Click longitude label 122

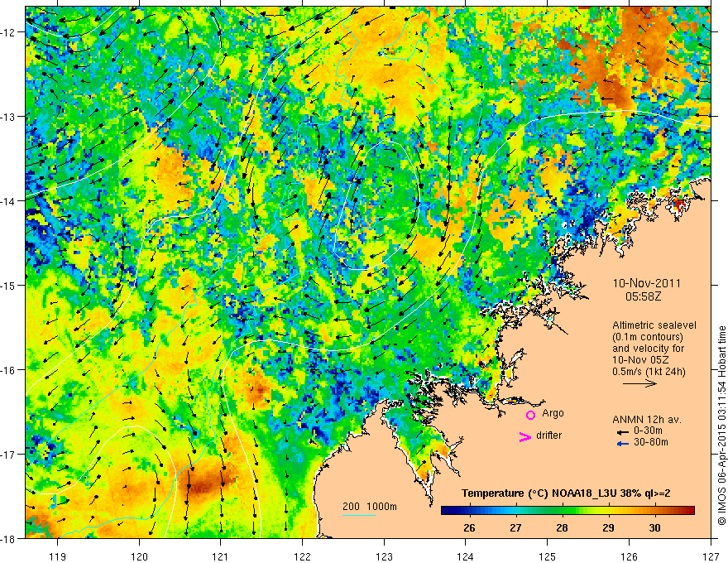click(x=302, y=556)
